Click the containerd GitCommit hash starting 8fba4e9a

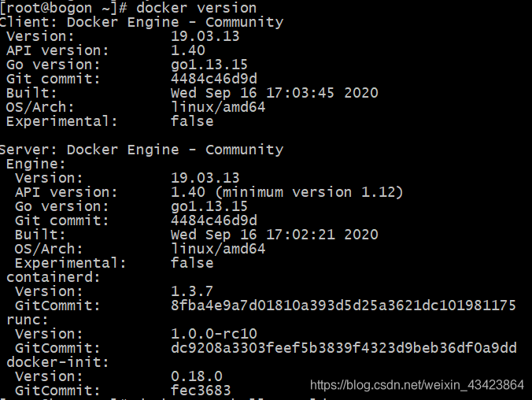343,306
